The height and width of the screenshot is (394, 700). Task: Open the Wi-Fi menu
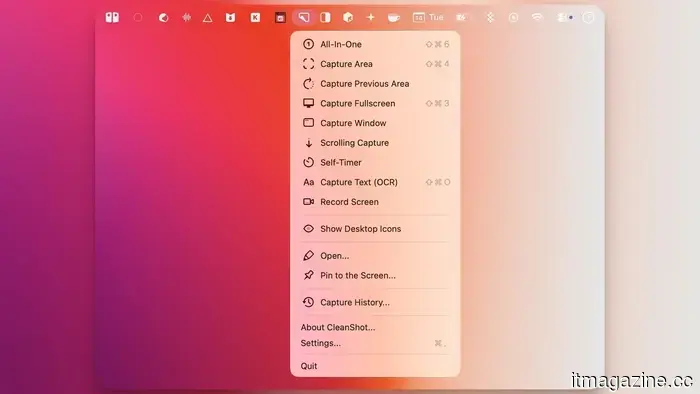click(537, 17)
